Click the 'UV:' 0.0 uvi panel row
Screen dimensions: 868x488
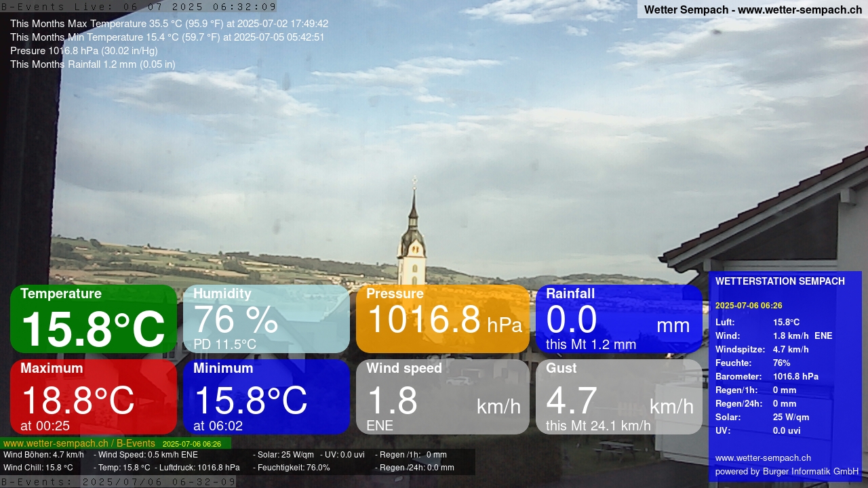[x=758, y=431]
